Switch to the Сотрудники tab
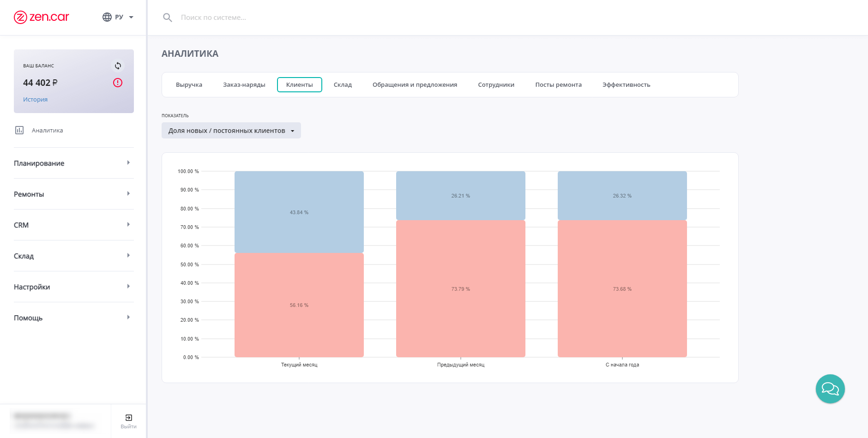The height and width of the screenshot is (438, 868). 496,84
